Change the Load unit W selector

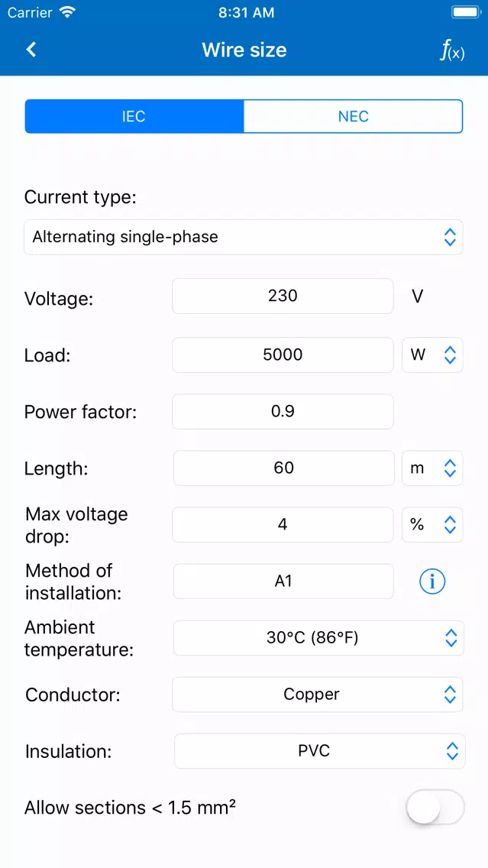coord(432,355)
